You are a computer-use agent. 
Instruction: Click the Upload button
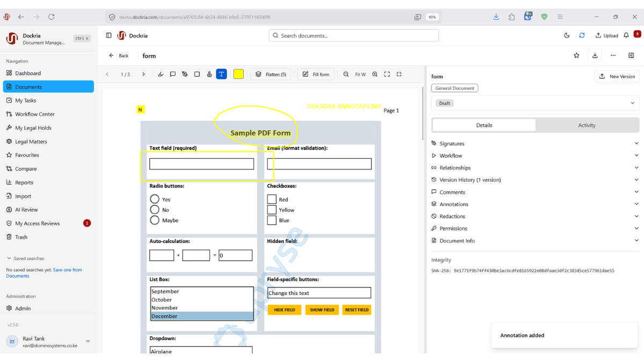pos(606,35)
